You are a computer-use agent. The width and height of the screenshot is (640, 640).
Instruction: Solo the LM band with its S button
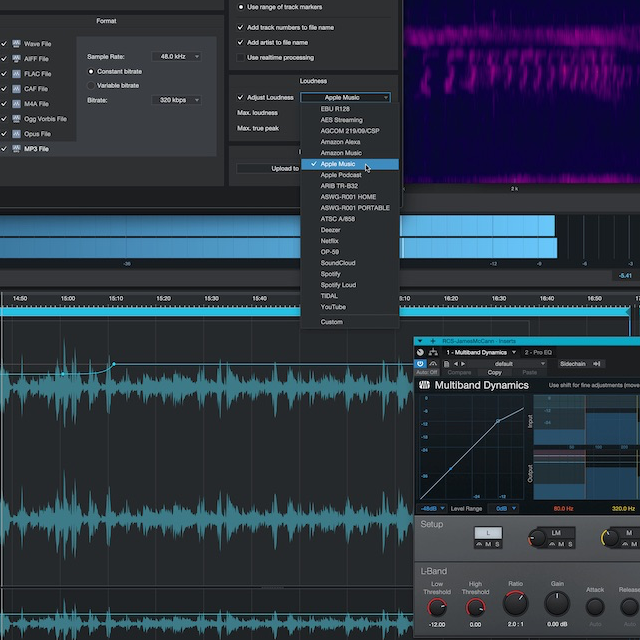[570, 544]
